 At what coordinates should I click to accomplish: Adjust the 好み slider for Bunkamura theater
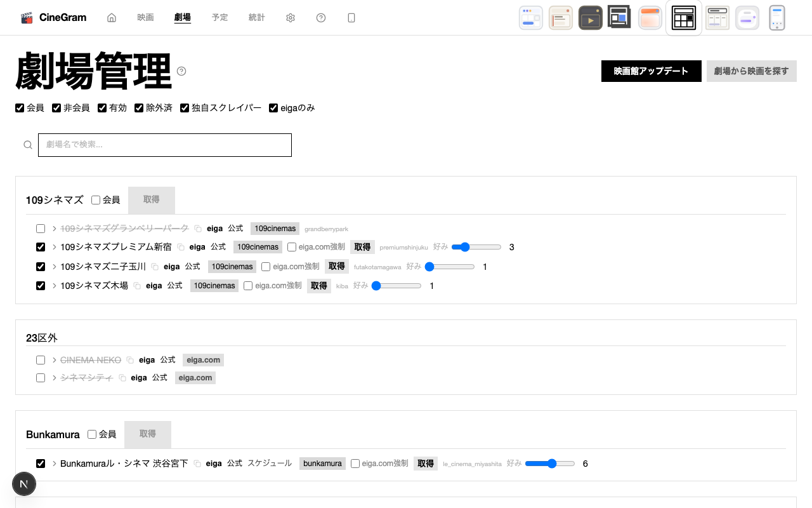549,464
